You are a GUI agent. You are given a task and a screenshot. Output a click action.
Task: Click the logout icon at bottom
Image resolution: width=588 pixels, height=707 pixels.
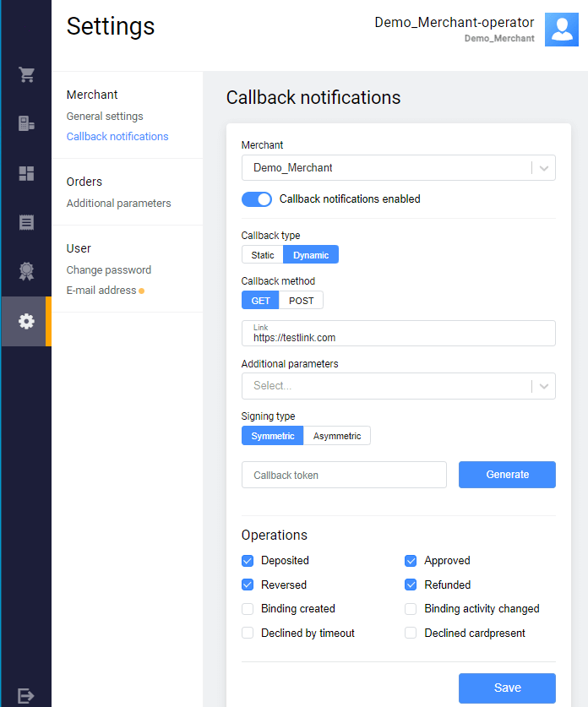click(26, 695)
